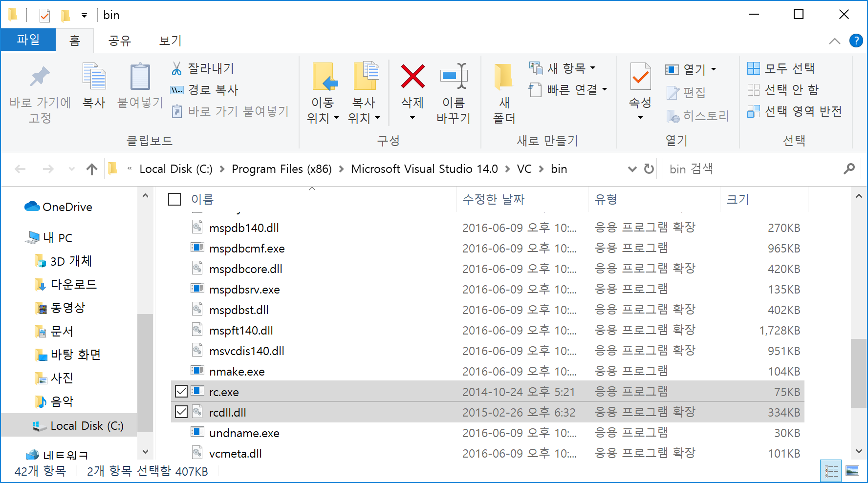The height and width of the screenshot is (483, 868).
Task: Open 바탕 화면 in navigation pane
Action: [68, 355]
